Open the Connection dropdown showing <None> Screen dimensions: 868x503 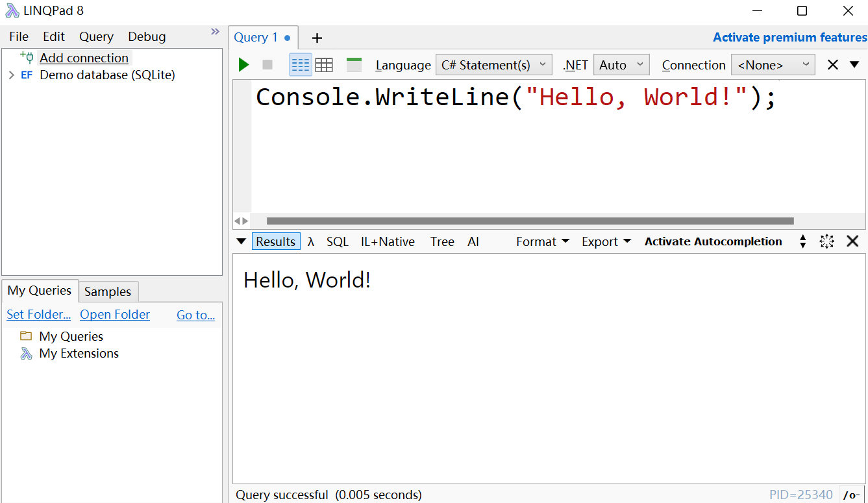point(773,65)
